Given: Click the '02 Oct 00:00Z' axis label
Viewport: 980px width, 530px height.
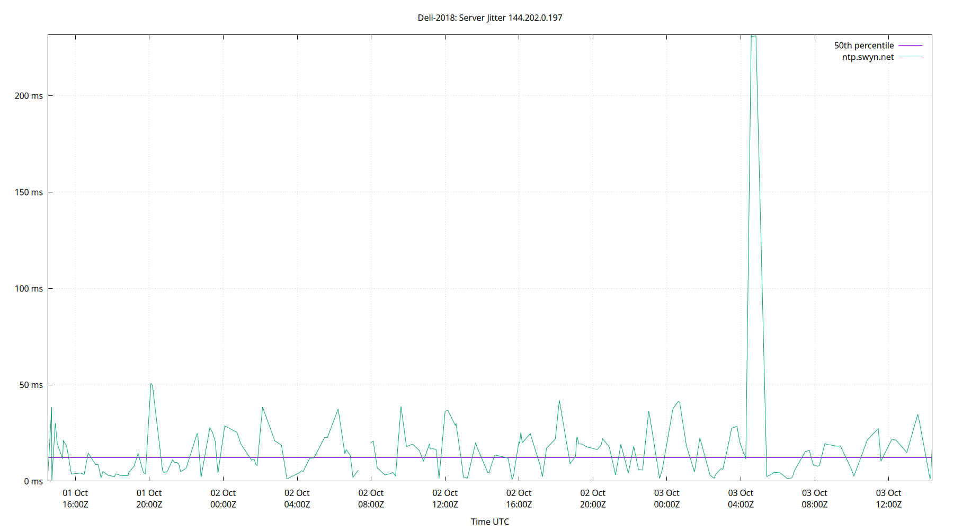Looking at the screenshot, I should (x=223, y=499).
